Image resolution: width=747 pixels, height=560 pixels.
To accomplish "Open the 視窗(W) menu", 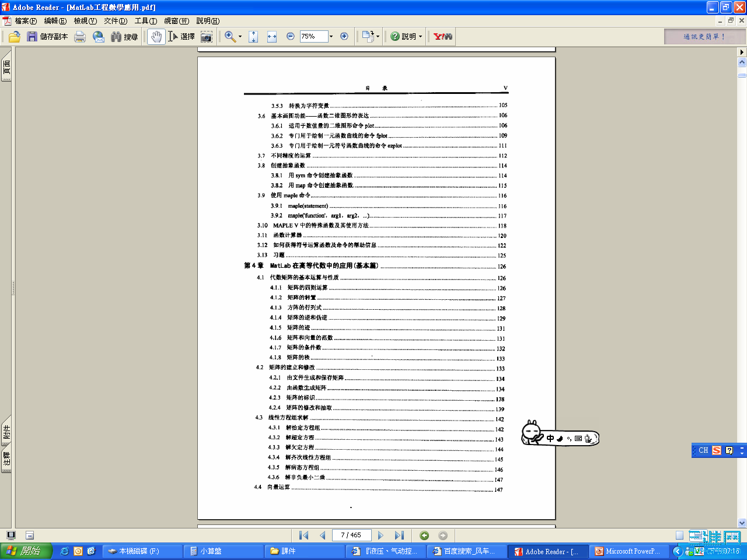I will click(177, 21).
